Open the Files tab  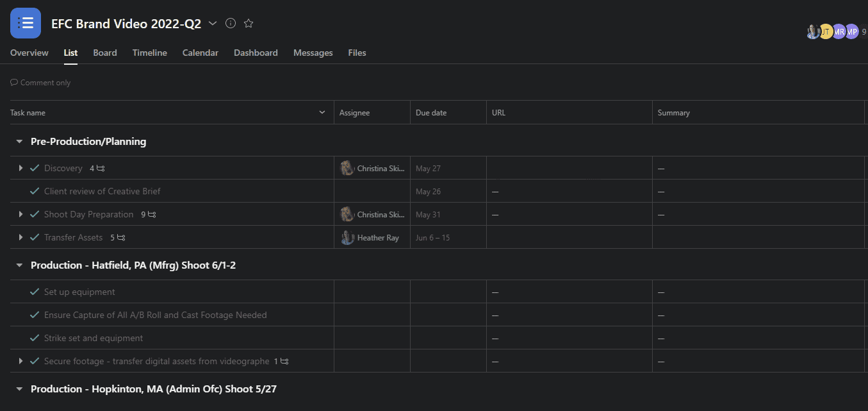pyautogui.click(x=357, y=53)
